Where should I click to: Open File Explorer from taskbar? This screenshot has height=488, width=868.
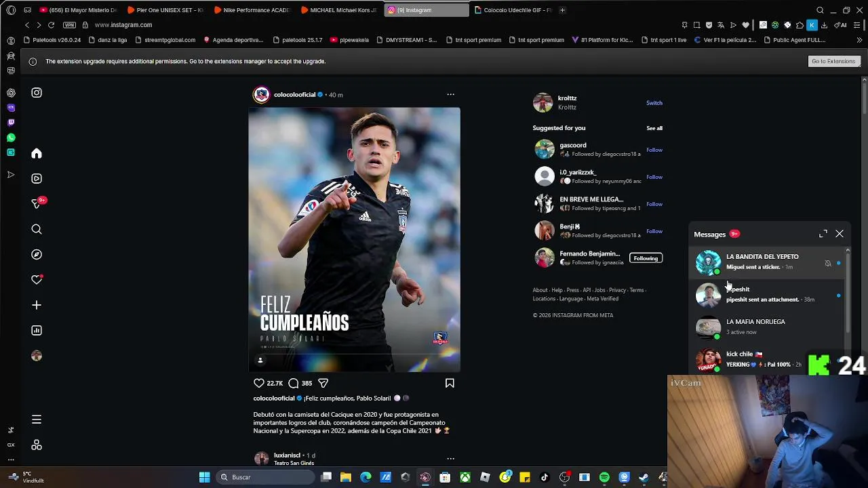coord(346,477)
